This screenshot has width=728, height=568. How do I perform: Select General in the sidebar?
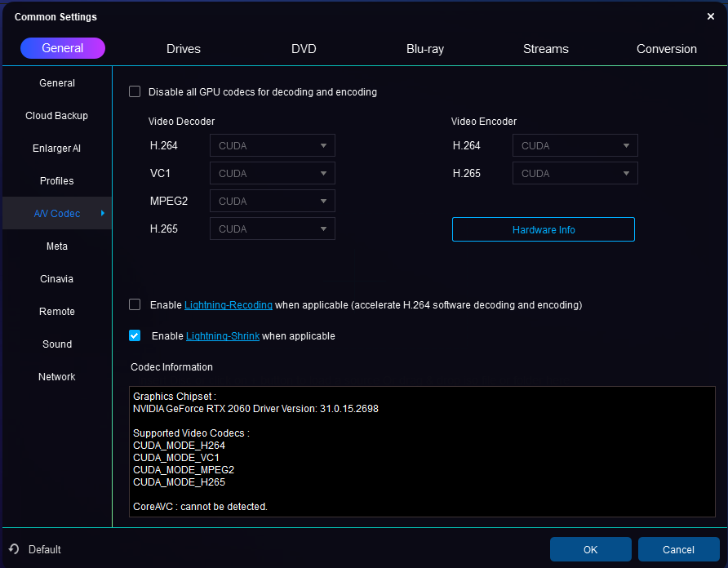57,83
